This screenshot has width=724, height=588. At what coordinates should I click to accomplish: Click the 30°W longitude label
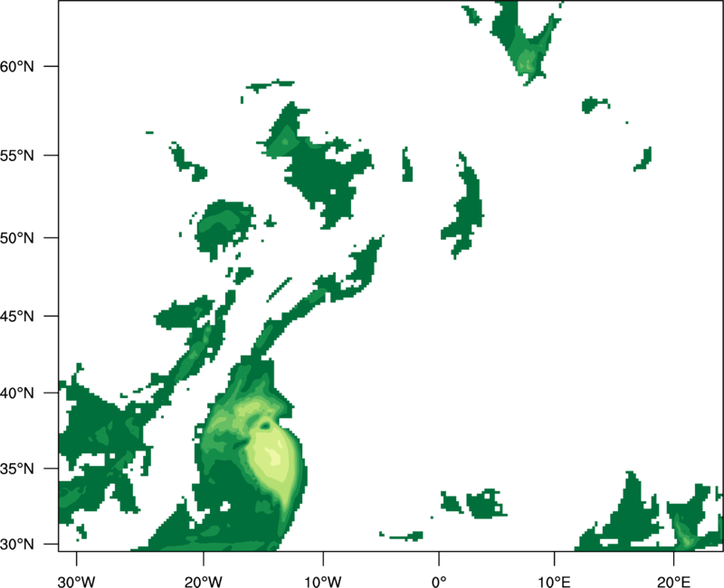pyautogui.click(x=76, y=582)
